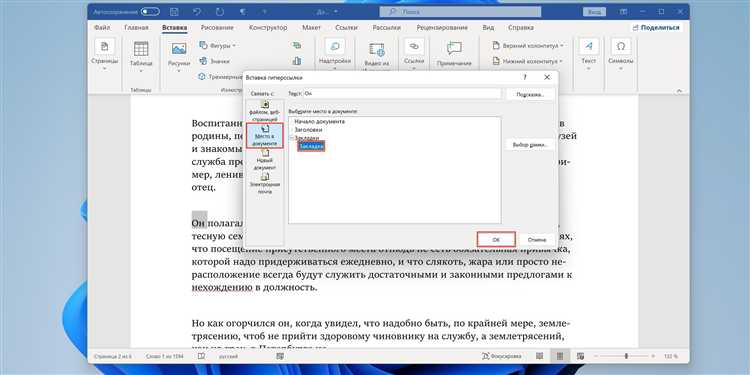
Task: Switch to the Конструктор tab
Action: 268,28
